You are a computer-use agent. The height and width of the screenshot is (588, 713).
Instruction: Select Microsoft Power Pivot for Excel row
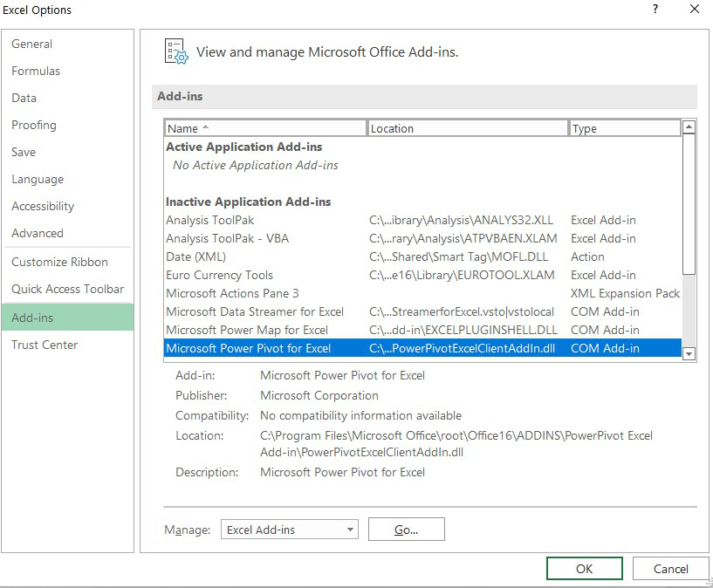coord(422,348)
